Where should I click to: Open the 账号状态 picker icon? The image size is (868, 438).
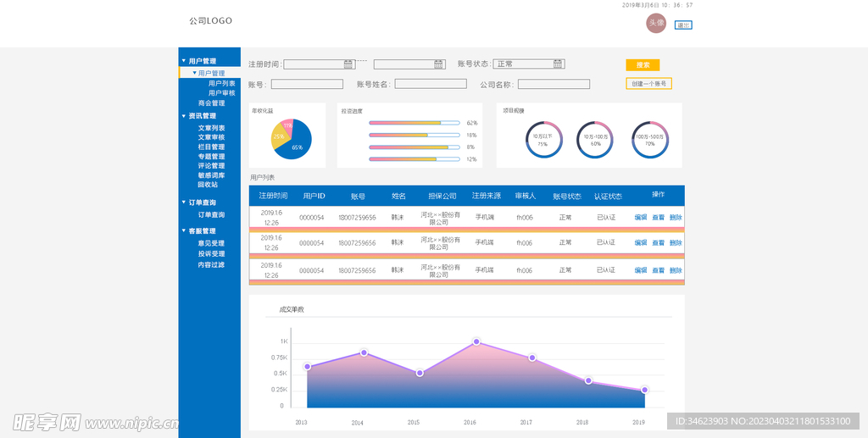pos(558,64)
